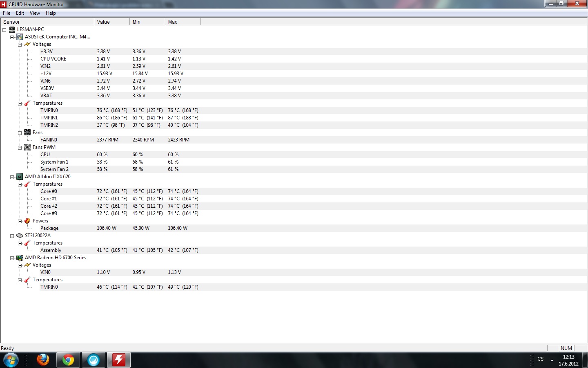Screen dimensions: 588x368
Task: Click the Powers flame icon
Action: [x=27, y=221]
